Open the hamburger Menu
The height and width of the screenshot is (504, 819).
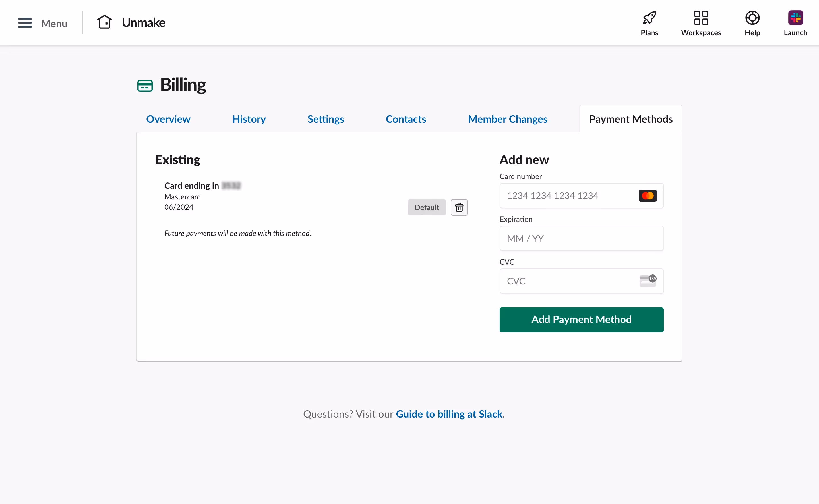point(25,23)
